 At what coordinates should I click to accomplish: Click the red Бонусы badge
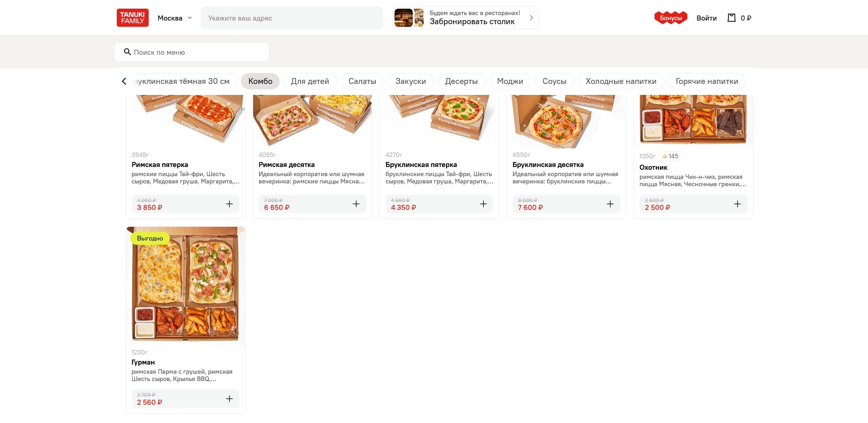(x=670, y=18)
